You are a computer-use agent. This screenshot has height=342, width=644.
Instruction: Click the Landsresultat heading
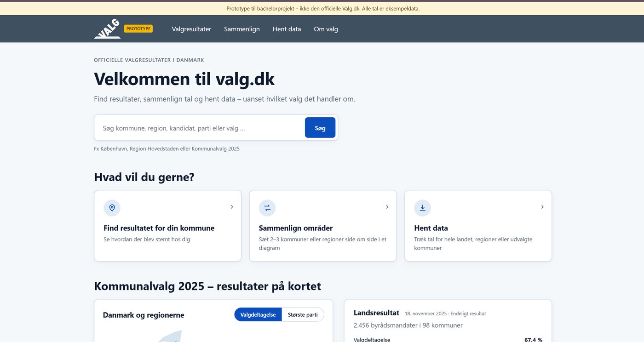tap(376, 313)
